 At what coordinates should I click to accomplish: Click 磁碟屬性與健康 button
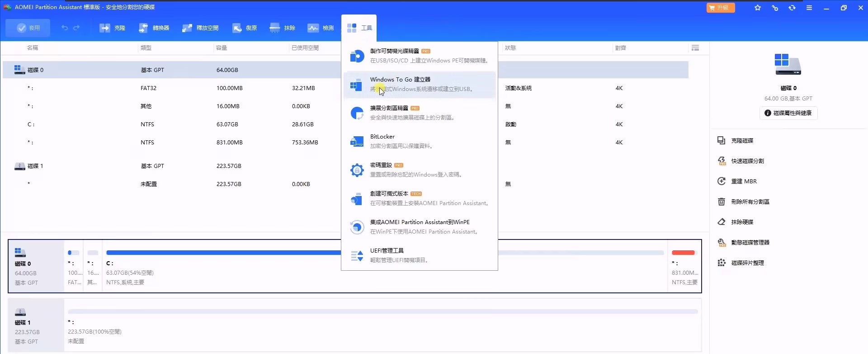tap(788, 113)
